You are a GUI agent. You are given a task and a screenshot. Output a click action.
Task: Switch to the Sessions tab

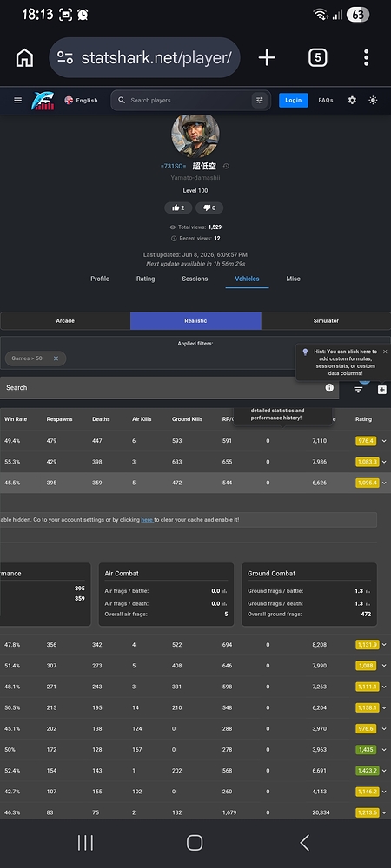point(195,279)
